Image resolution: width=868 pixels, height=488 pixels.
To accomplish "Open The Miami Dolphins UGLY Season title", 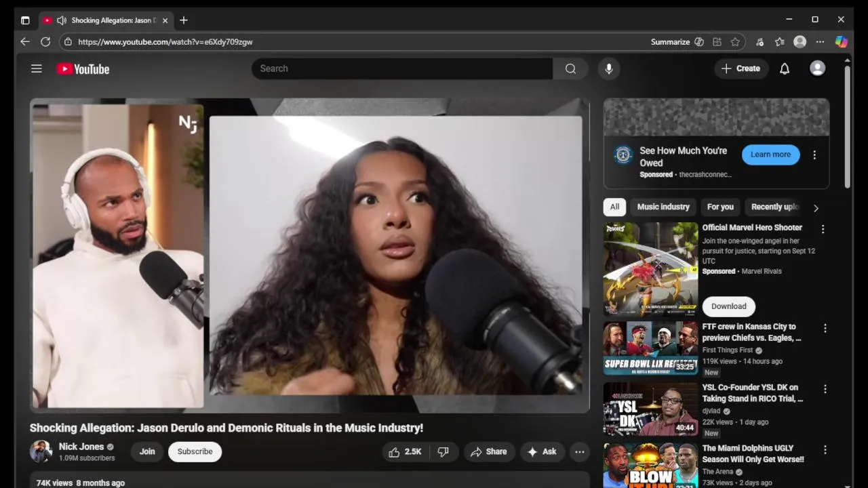I will pyautogui.click(x=753, y=453).
